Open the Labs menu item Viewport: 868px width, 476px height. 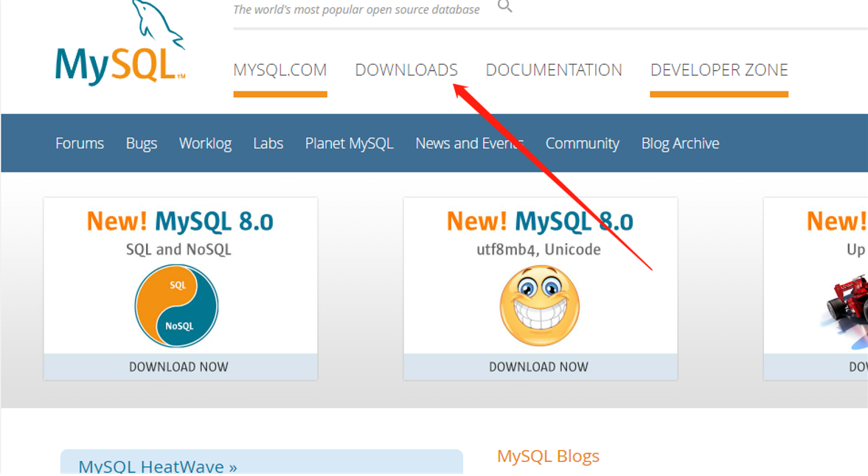point(268,143)
